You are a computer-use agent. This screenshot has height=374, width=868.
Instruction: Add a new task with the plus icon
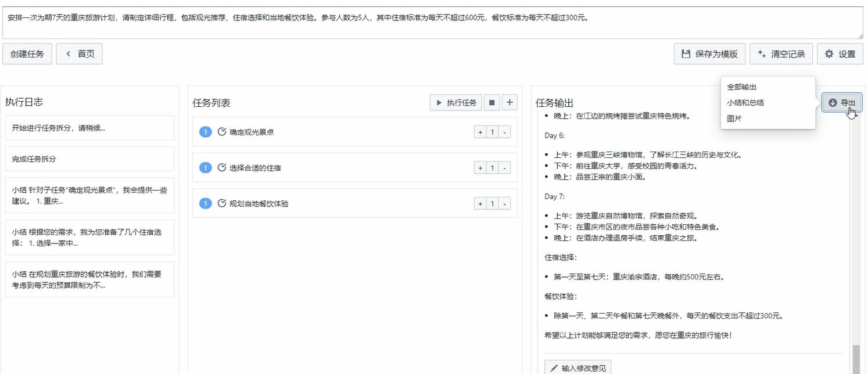[x=510, y=103]
